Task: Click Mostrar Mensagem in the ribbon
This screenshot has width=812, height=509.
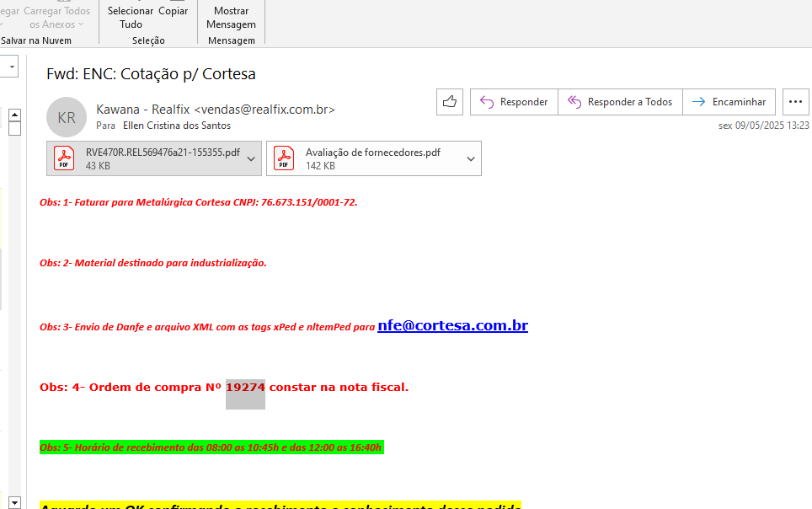Action: [x=231, y=18]
